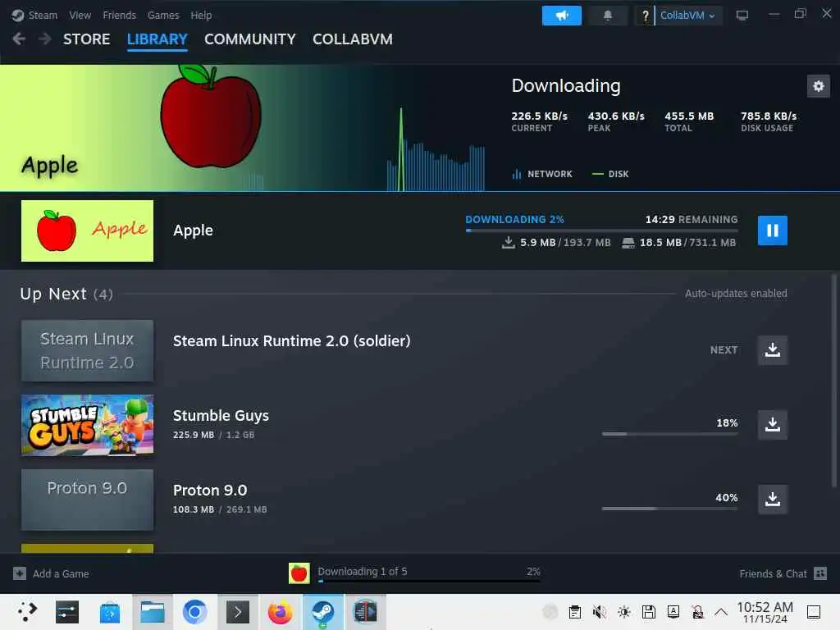Click the Steam Linux Runtime 2.0 thumbnail
This screenshot has height=630, width=840.
click(87, 350)
